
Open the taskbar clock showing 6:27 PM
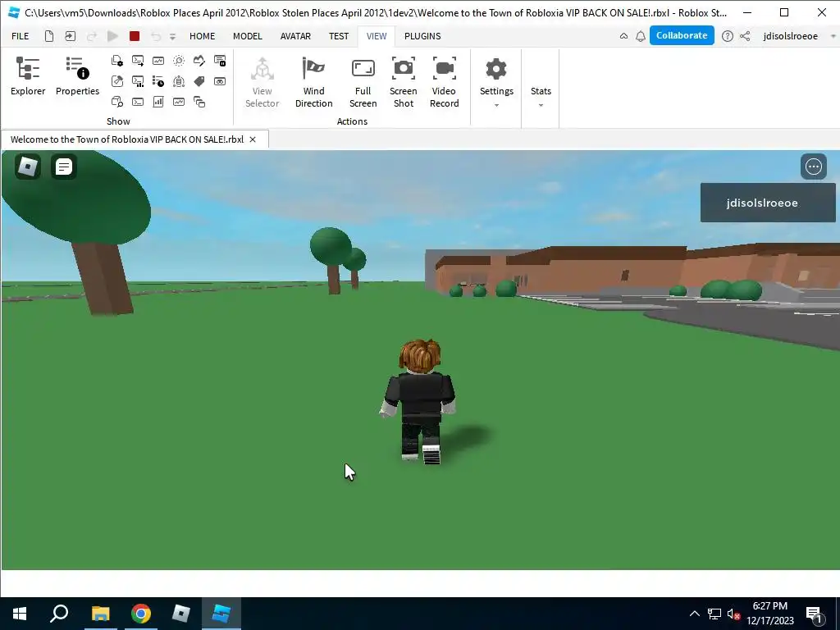coord(769,614)
